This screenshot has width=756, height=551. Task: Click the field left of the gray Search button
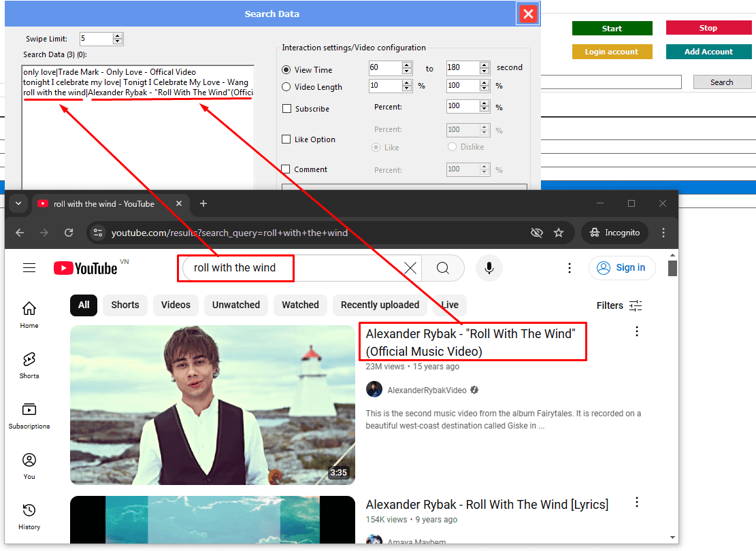tap(611, 82)
